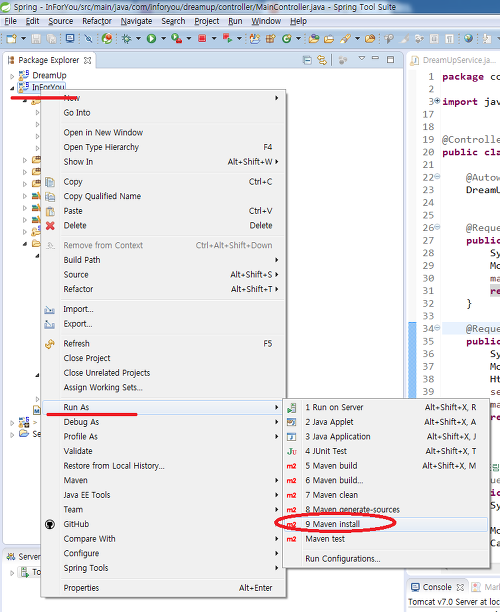Open the Maven submenu in context menu
Viewport: 500px width, 612px height.
(x=163, y=480)
